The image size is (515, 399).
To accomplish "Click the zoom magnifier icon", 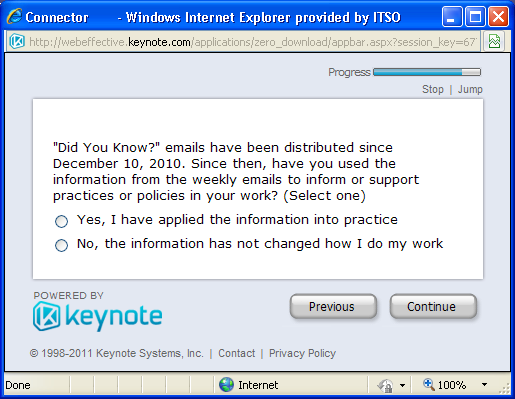I will point(429,384).
